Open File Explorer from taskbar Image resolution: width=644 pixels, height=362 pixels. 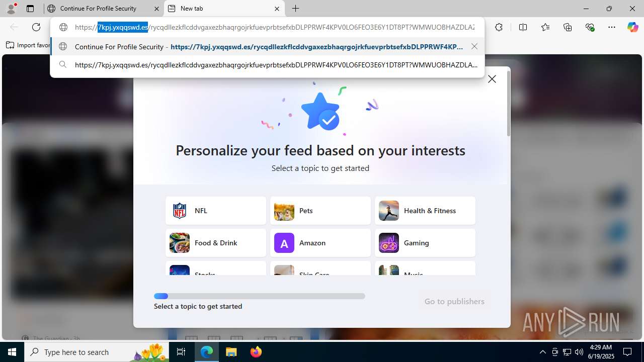coord(231,352)
